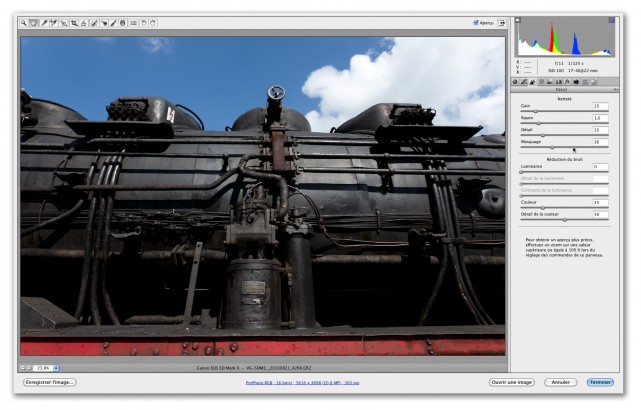641x410 pixels.
Task: Click the Détail value field
Action: 600,130
